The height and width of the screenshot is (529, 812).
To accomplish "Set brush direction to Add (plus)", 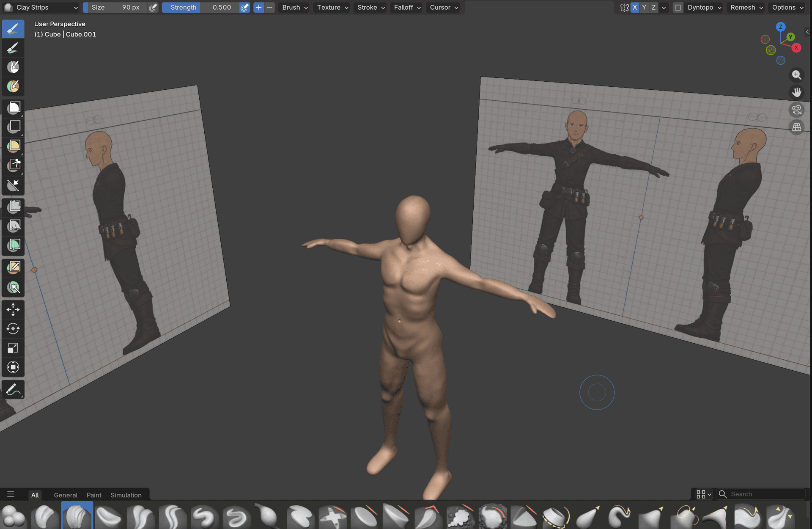I will pos(259,7).
